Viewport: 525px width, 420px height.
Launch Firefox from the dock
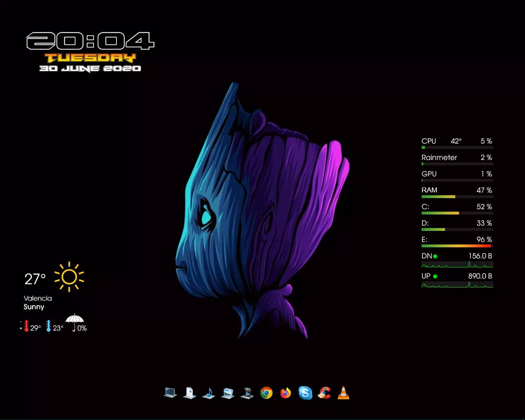tap(285, 393)
